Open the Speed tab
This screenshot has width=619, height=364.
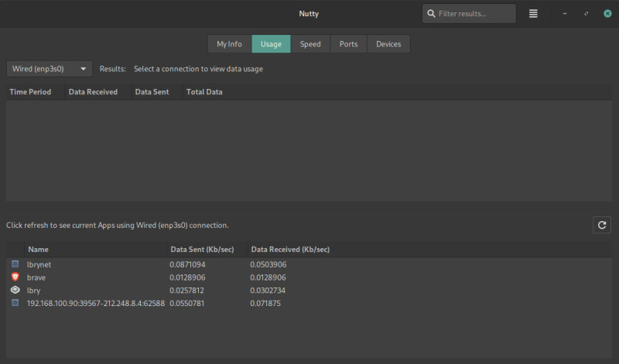pyautogui.click(x=310, y=44)
